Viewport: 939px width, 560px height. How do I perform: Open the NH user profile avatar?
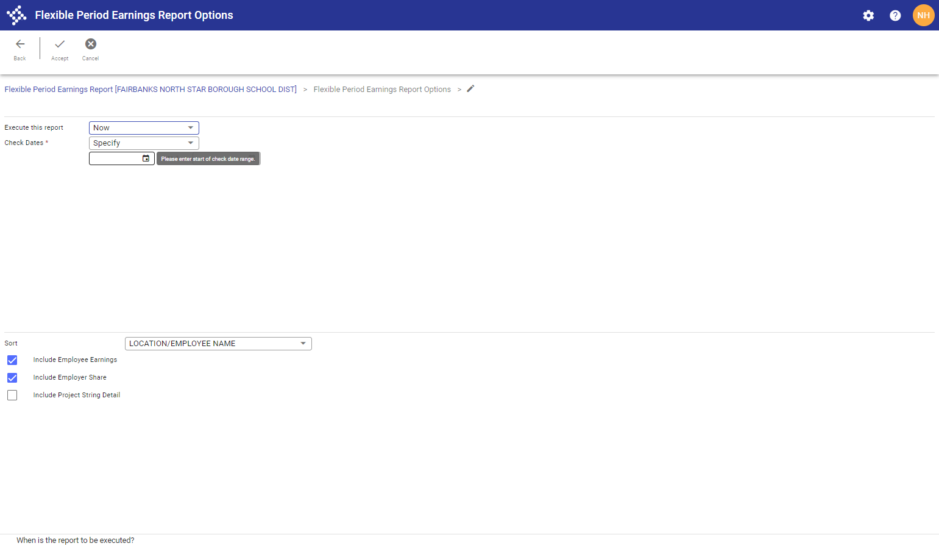[x=923, y=15]
